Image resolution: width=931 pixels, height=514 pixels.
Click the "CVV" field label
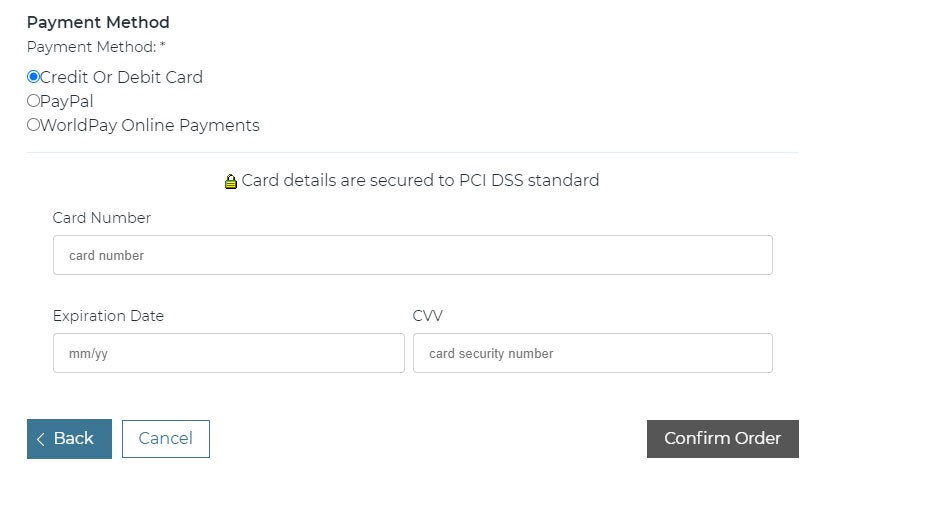point(427,316)
